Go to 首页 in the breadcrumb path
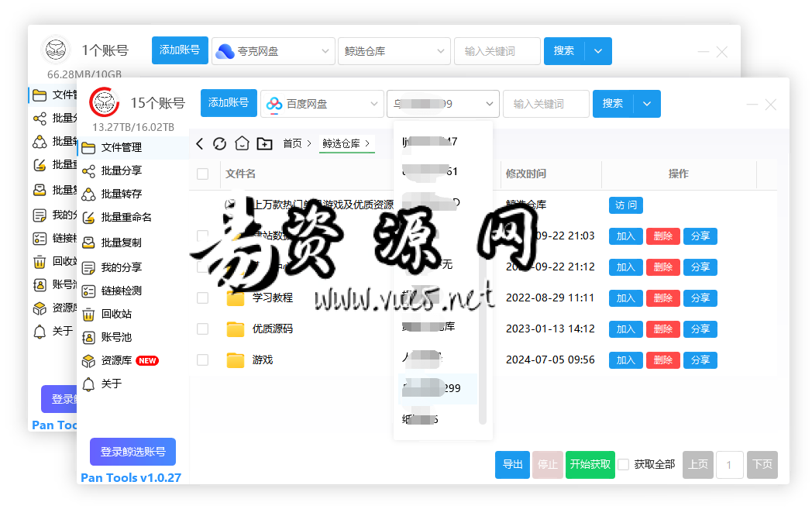The image size is (812, 523). coord(292,143)
